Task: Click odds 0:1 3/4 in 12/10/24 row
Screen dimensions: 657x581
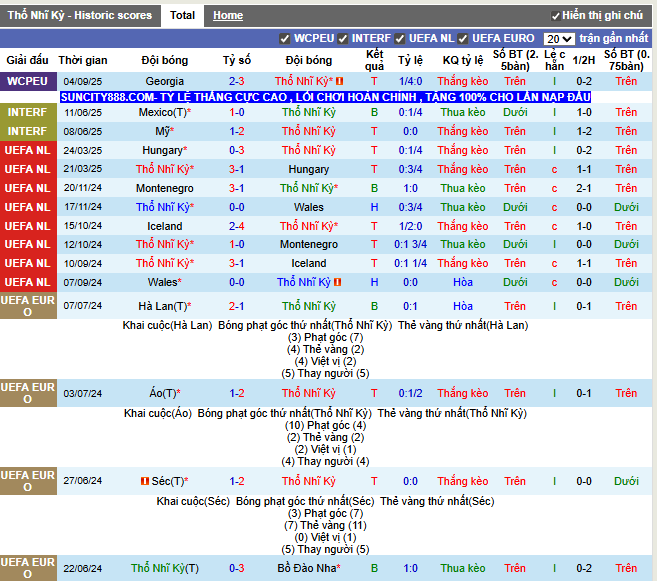Action: (x=411, y=244)
